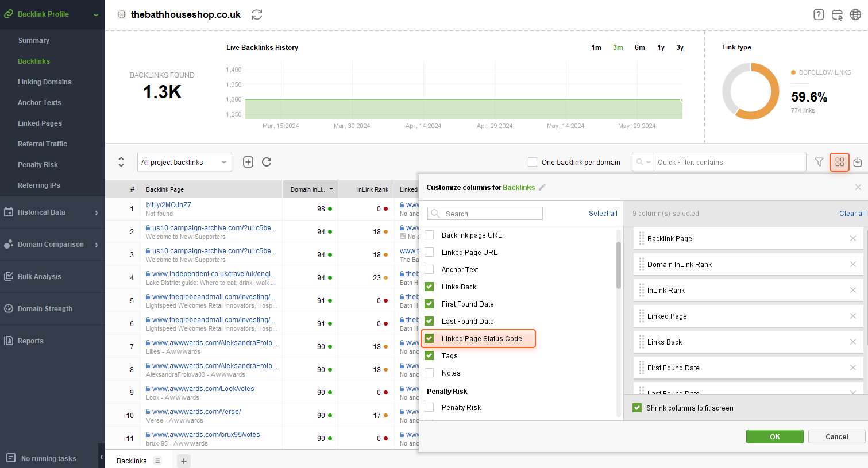Check the Penalty Risk column checkbox
The height and width of the screenshot is (468, 868).
[429, 407]
